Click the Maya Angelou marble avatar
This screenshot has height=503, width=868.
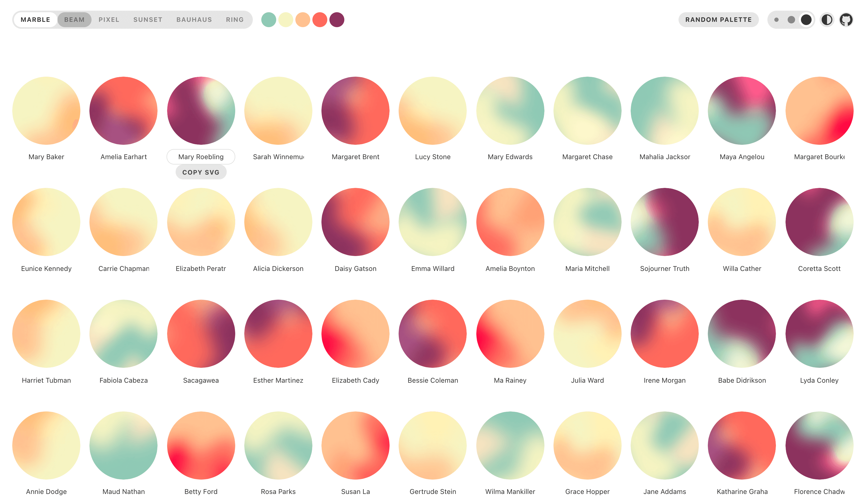coord(742,111)
